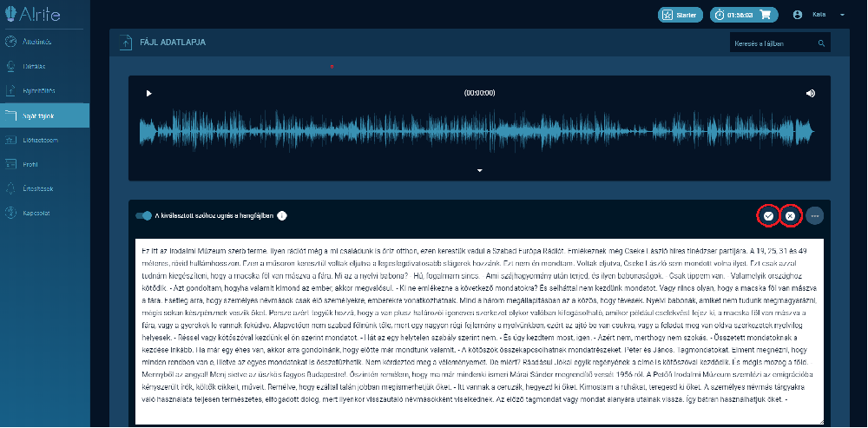The image size is (868, 428).
Task: Confirm edits with the checkmark icon
Action: [766, 215]
